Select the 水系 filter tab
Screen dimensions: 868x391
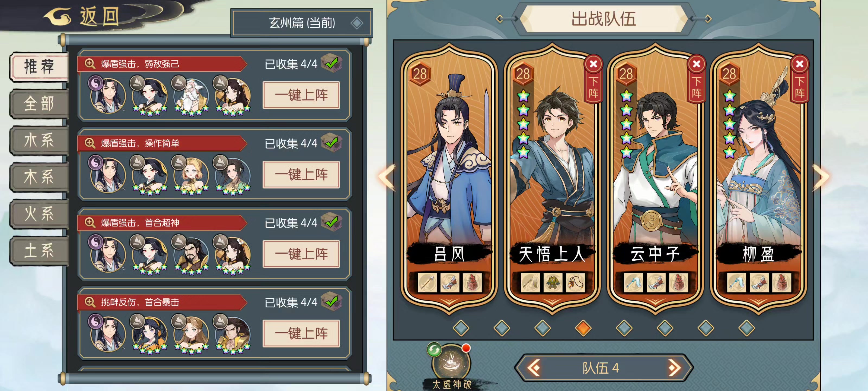[x=39, y=140]
